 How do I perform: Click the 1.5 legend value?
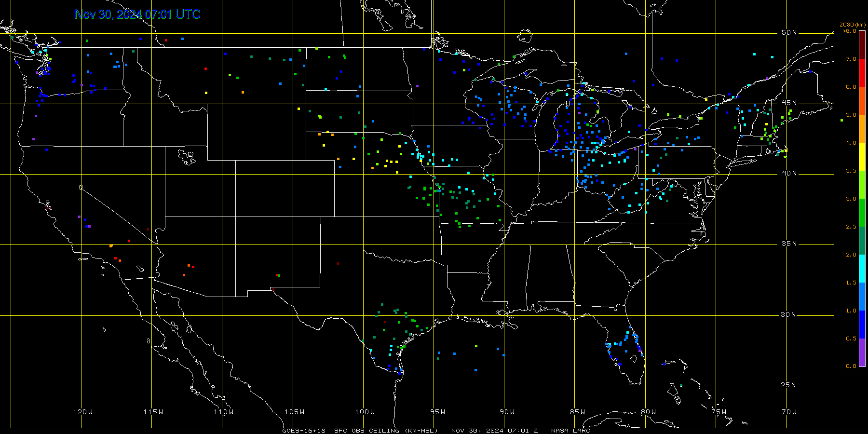(x=851, y=283)
